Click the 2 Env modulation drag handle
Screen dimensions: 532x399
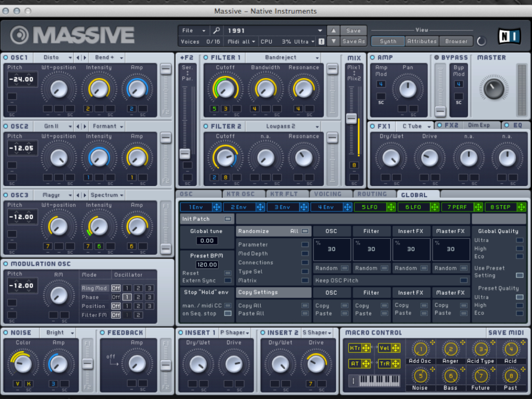point(260,207)
